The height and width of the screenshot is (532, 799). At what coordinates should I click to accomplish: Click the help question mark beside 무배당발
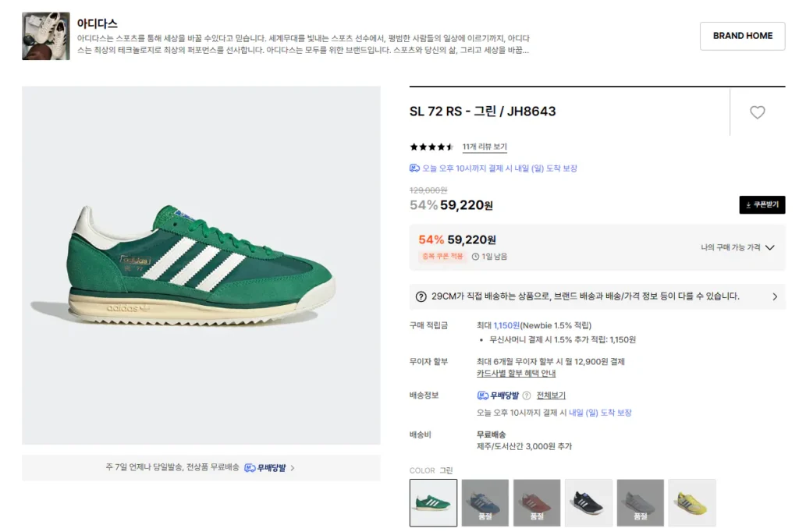pyautogui.click(x=527, y=395)
